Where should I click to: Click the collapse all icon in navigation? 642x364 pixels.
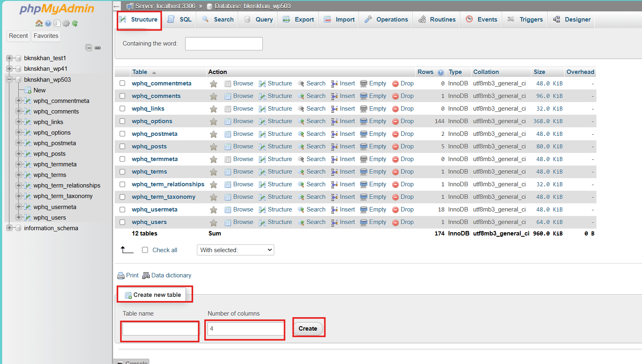(x=89, y=48)
